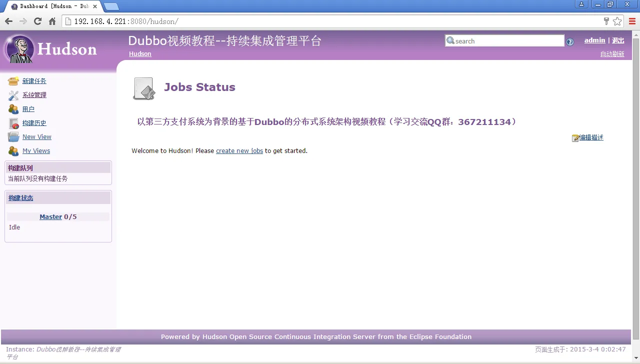Go back with browser back arrow
Image resolution: width=640 pixels, height=364 pixels.
[x=8, y=21]
